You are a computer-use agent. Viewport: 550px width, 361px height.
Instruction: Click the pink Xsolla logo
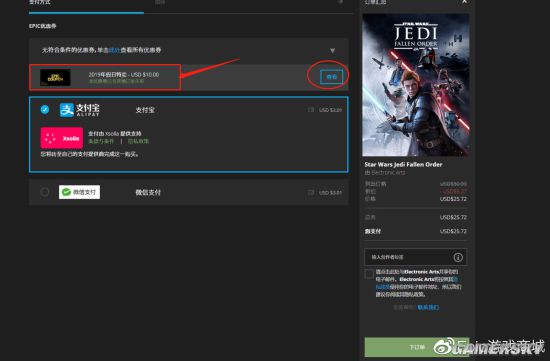point(62,138)
